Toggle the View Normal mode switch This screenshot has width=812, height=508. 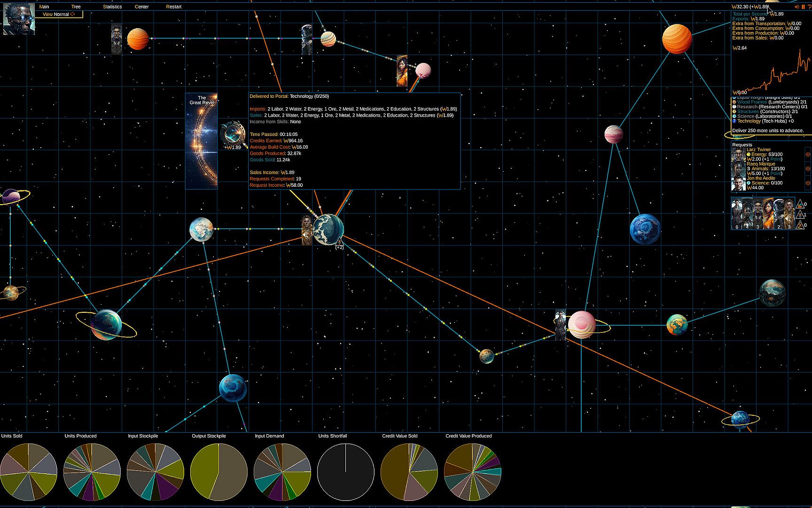[x=59, y=14]
